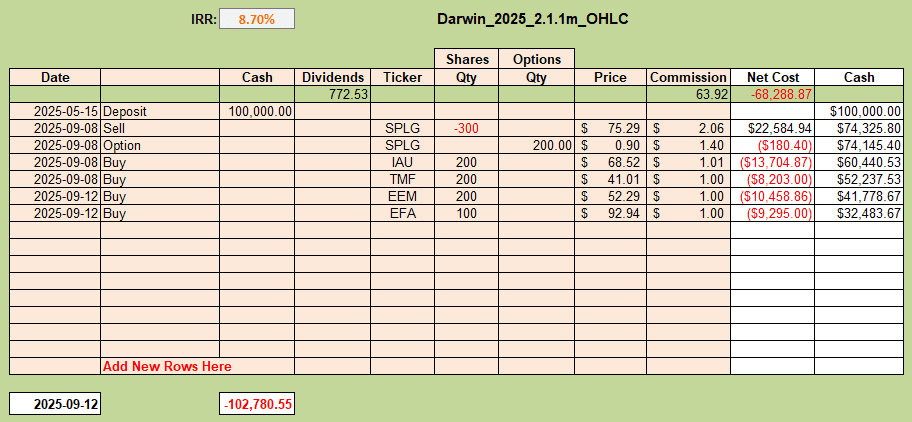The height and width of the screenshot is (422, 912).
Task: Select the cash balance $32,483.67
Action: (x=858, y=213)
